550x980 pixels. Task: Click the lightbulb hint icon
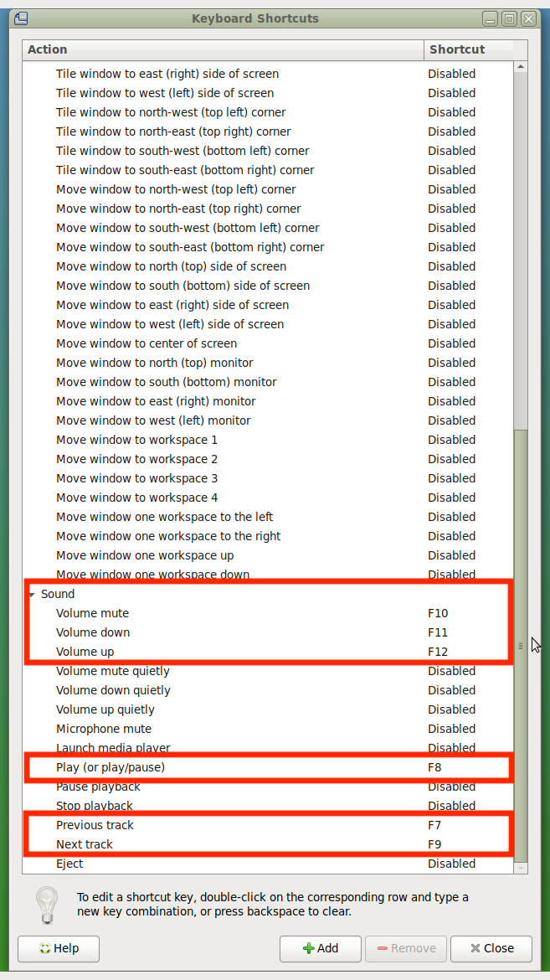pyautogui.click(x=46, y=903)
